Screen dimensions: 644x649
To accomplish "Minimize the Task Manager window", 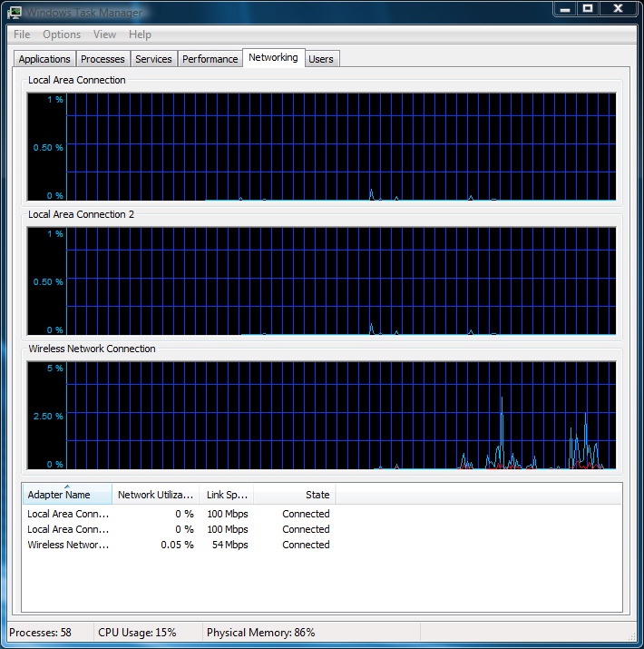I will 564,8.
